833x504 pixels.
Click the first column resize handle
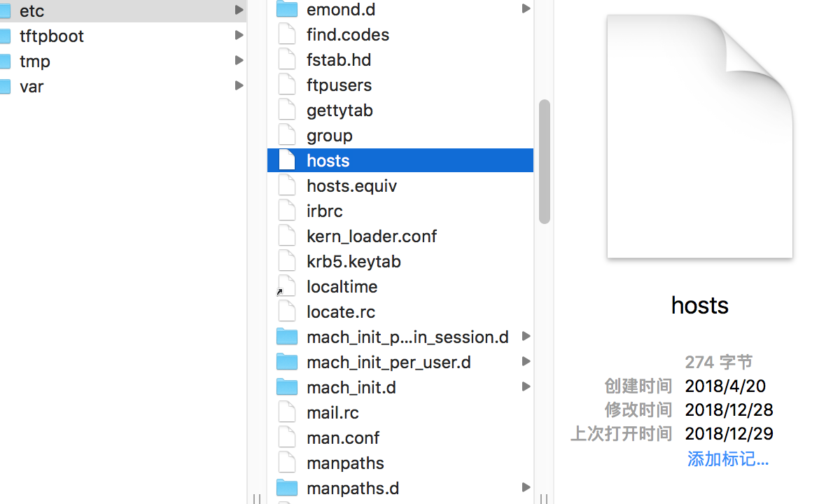tap(257, 498)
